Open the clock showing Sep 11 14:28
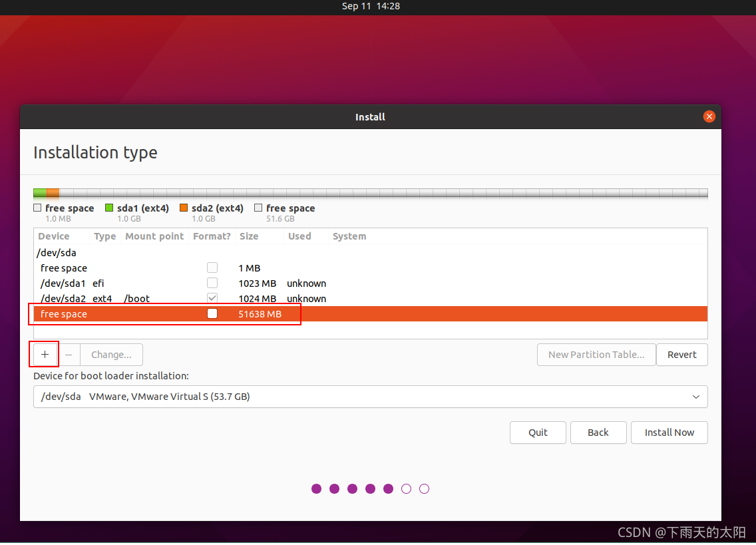Image resolution: width=756 pixels, height=545 pixels. (x=371, y=6)
